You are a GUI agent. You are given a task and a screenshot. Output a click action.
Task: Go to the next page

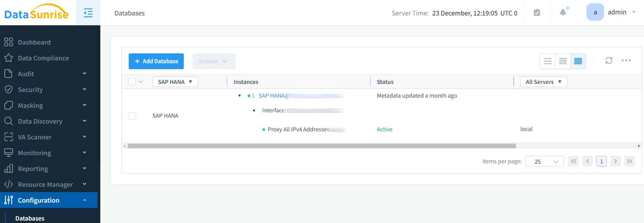616,161
